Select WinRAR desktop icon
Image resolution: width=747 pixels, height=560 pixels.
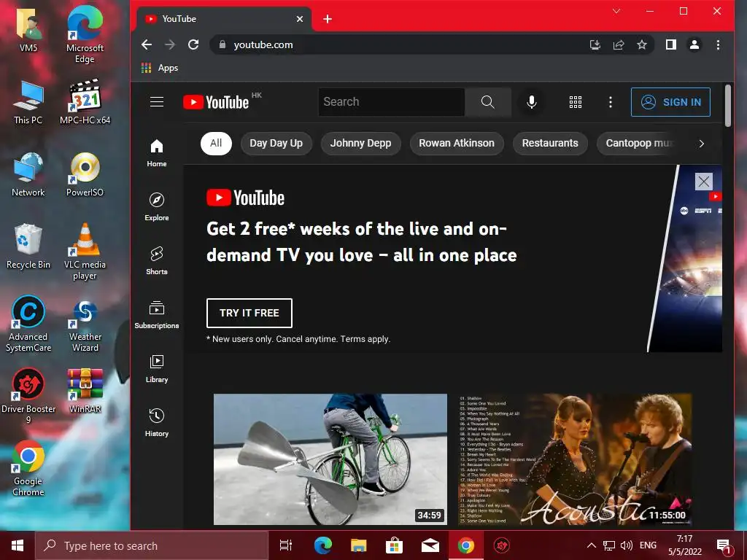(x=85, y=391)
